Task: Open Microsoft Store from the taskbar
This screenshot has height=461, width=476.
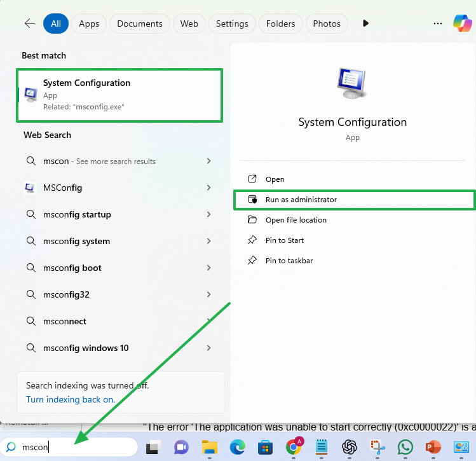Action: pyautogui.click(x=265, y=447)
